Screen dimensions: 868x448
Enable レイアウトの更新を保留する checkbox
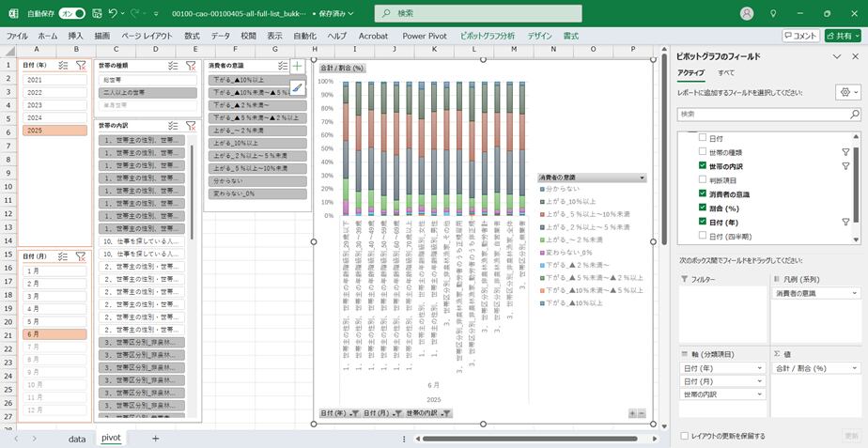click(x=683, y=436)
